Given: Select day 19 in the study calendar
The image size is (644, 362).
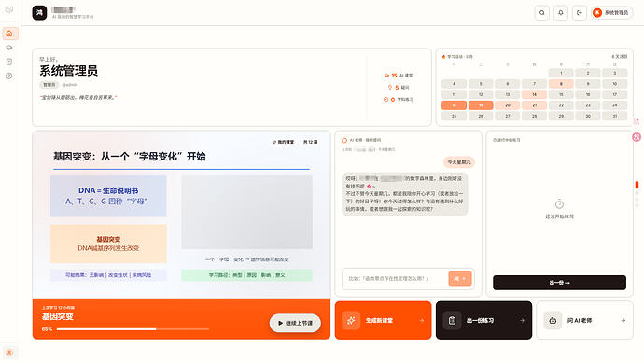Looking at the screenshot, I should 481,105.
